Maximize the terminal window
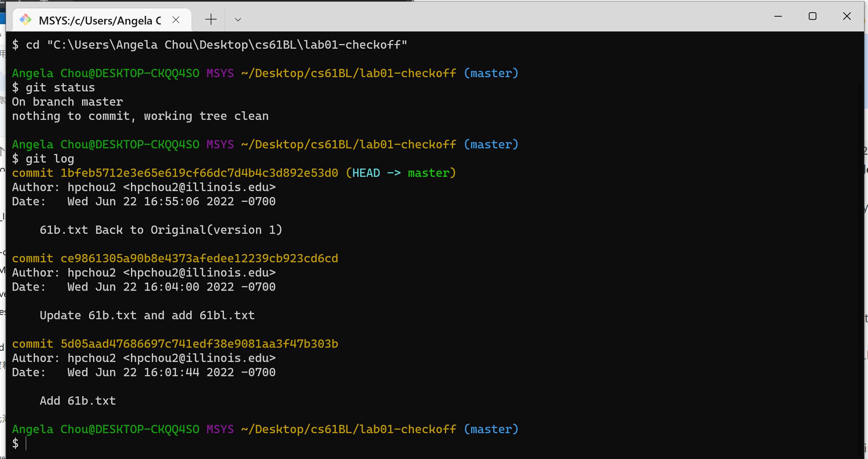This screenshot has width=868, height=459. point(812,16)
